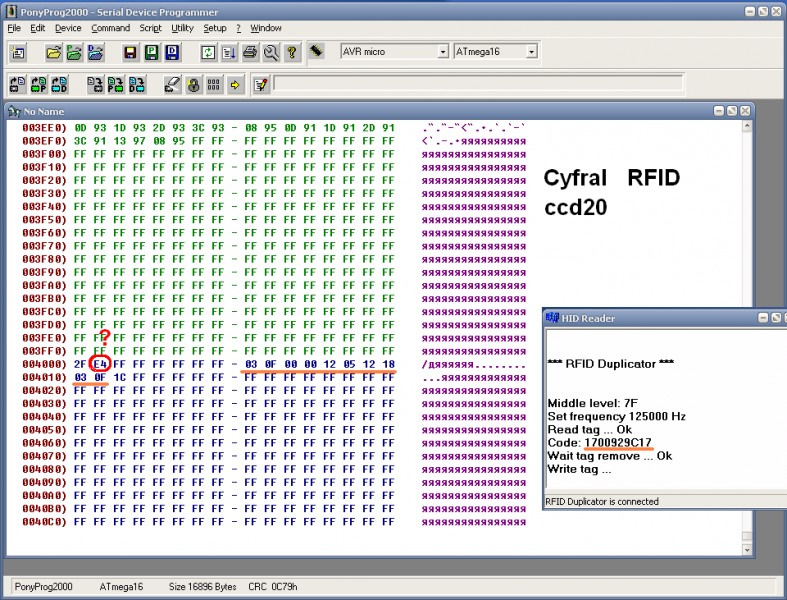Click the Erase Device eraser icon

pos(171,85)
